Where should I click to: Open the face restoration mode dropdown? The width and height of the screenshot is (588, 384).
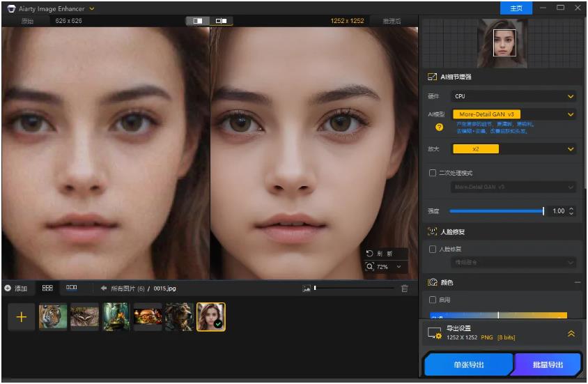coord(513,262)
